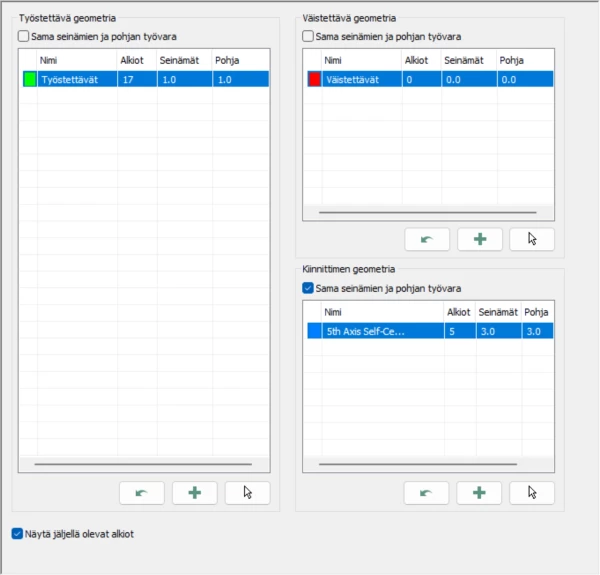Viewport: 600px width, 575px height.
Task: Click the cursor select icon under Kiinnittimen geometria
Action: pos(532,492)
